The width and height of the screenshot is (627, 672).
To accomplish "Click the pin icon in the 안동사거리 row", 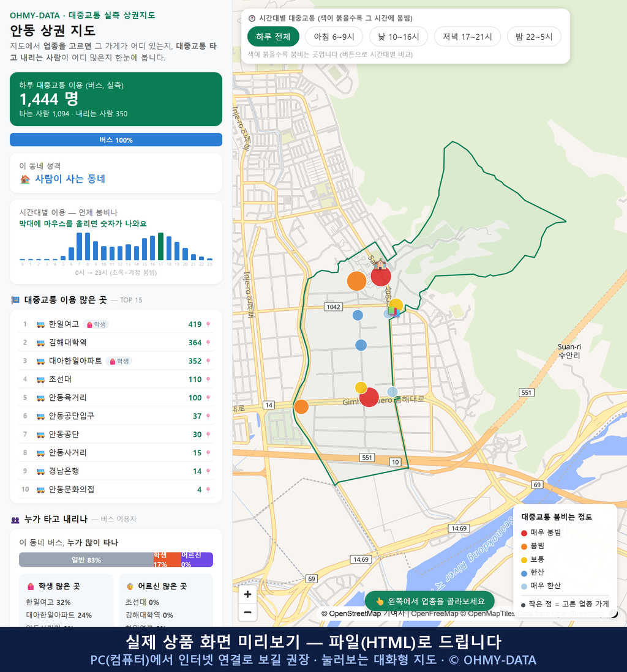I will pyautogui.click(x=208, y=452).
